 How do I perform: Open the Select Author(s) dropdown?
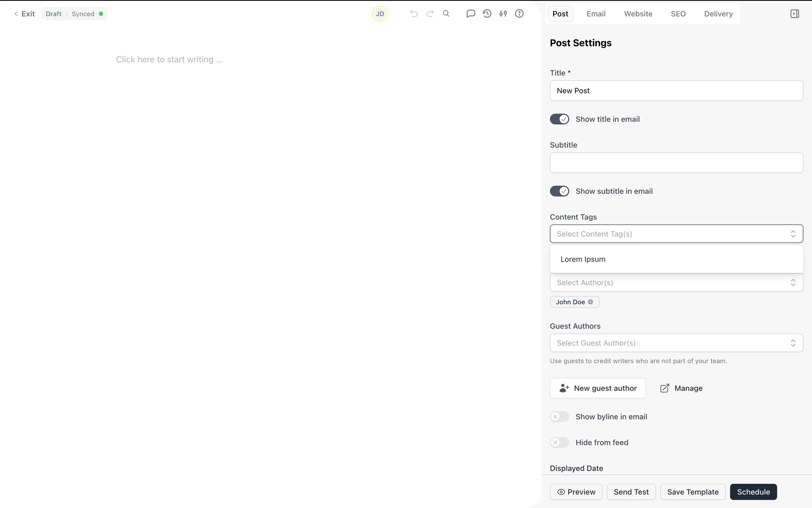676,283
